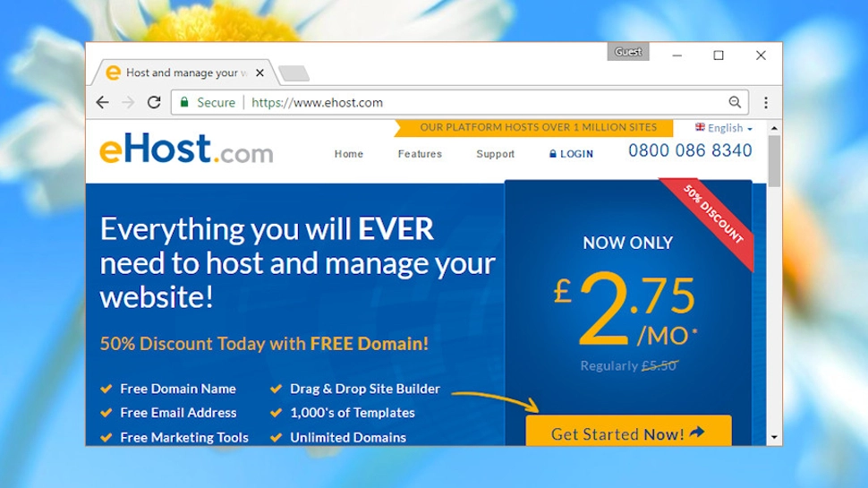Click the UK flag icon
The height and width of the screenshot is (488, 868).
click(x=701, y=127)
